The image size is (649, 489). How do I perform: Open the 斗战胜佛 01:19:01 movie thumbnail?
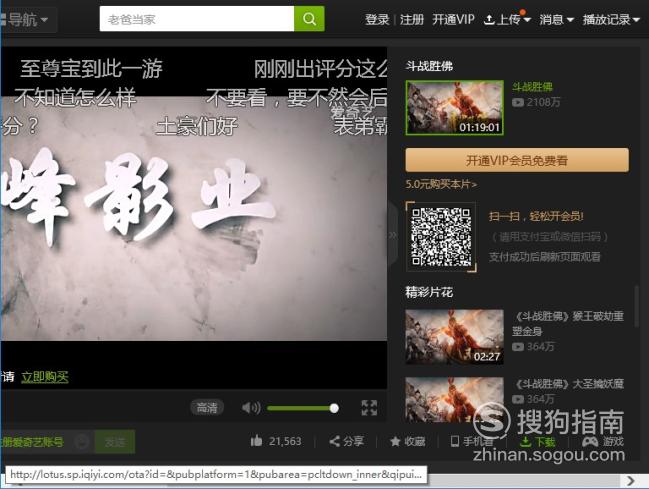tap(454, 108)
